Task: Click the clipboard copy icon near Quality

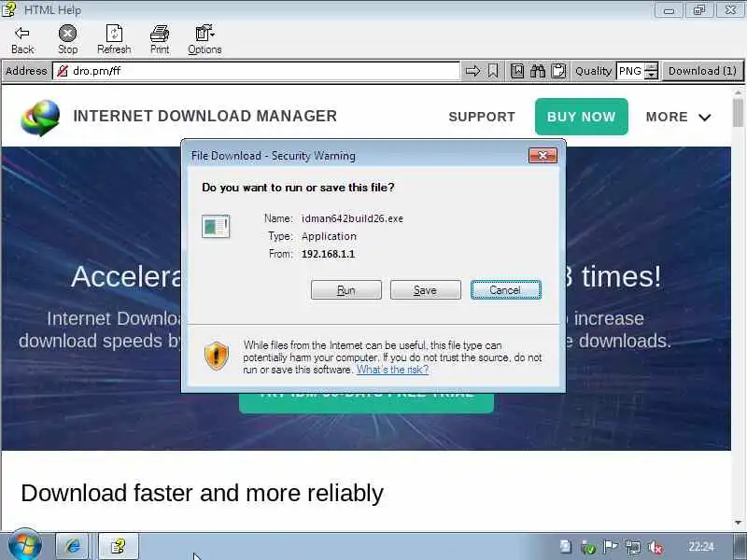Action: pyautogui.click(x=558, y=71)
